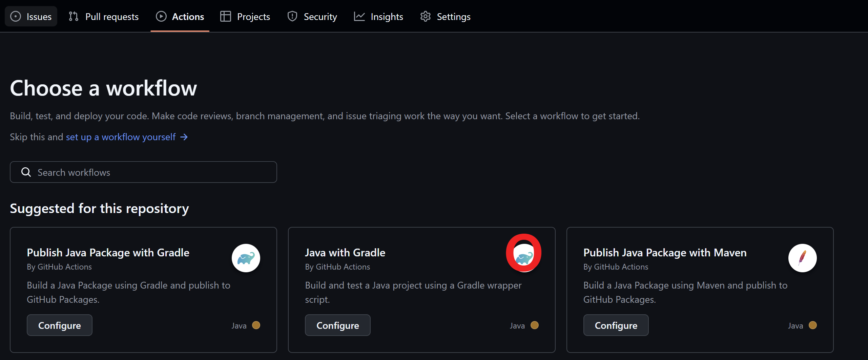
Task: Click Maven feather logo on Maven card
Action: (803, 258)
